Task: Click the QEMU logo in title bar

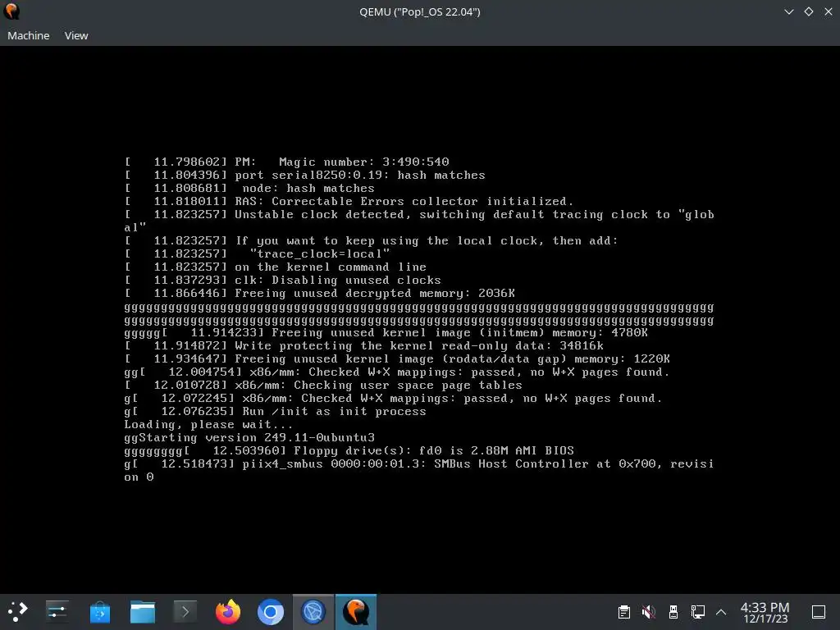Action: pos(11,11)
